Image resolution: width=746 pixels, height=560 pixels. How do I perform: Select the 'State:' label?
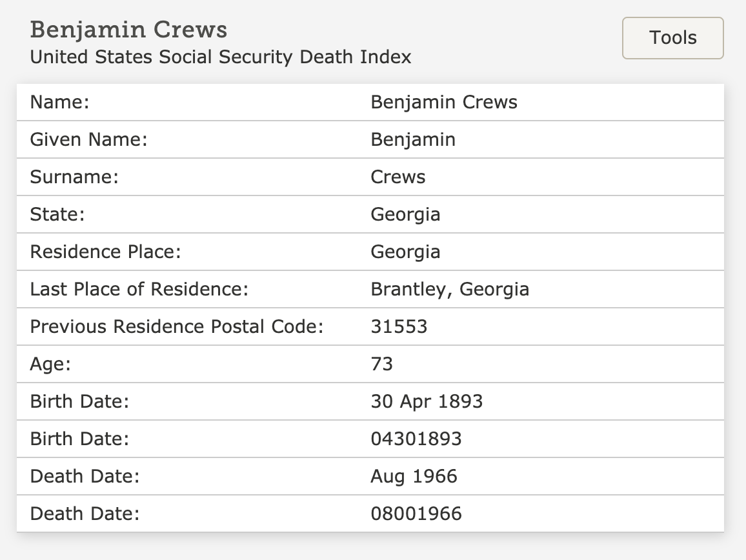57,215
